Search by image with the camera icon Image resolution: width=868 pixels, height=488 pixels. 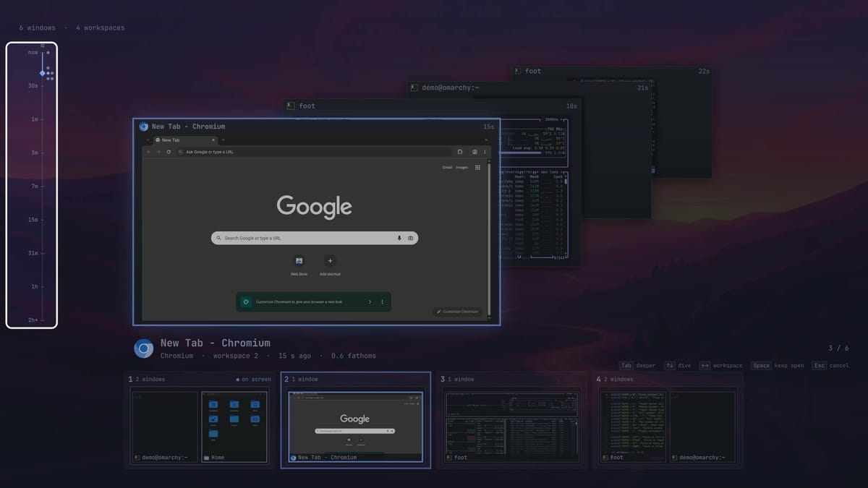[410, 238]
